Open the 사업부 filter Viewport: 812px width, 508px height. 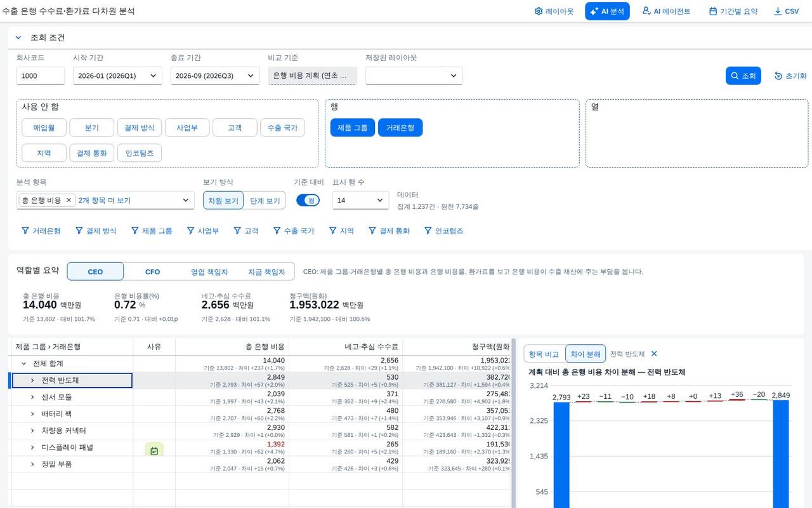203,231
